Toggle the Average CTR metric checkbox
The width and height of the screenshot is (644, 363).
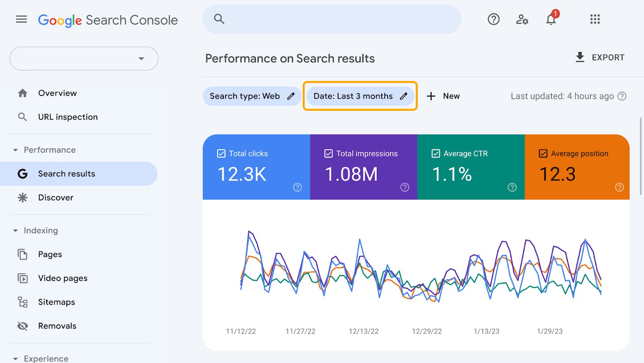pyautogui.click(x=436, y=153)
